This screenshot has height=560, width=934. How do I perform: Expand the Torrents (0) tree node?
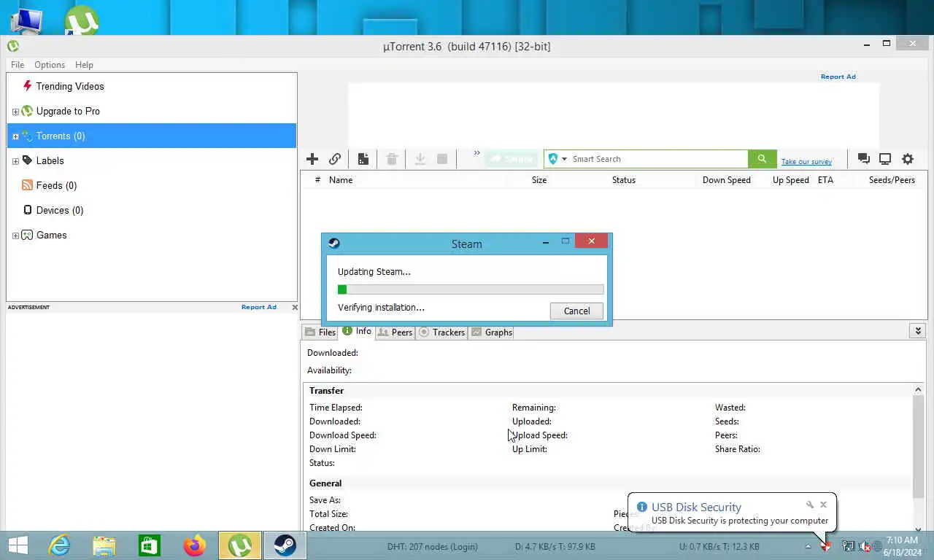pos(15,136)
